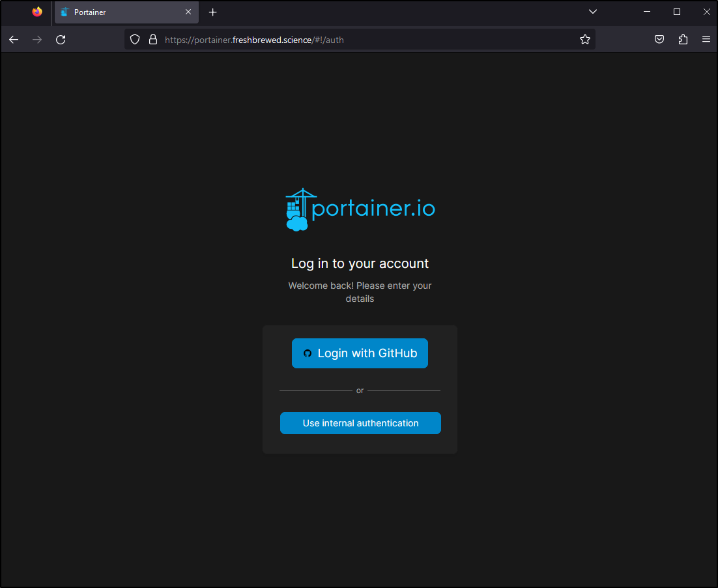Open the tracking protection shield icon
Viewport: 718px width, 588px height.
coord(135,40)
